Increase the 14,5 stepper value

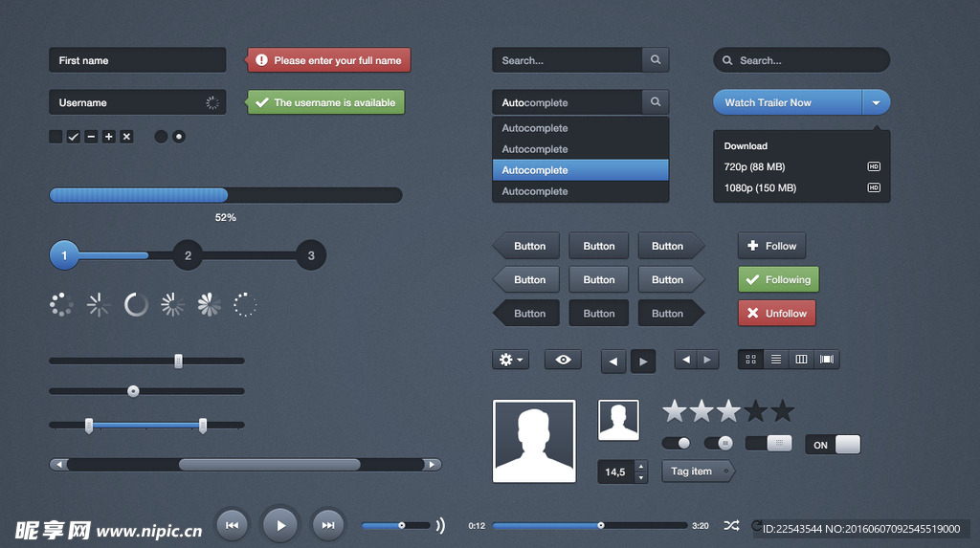(x=640, y=466)
